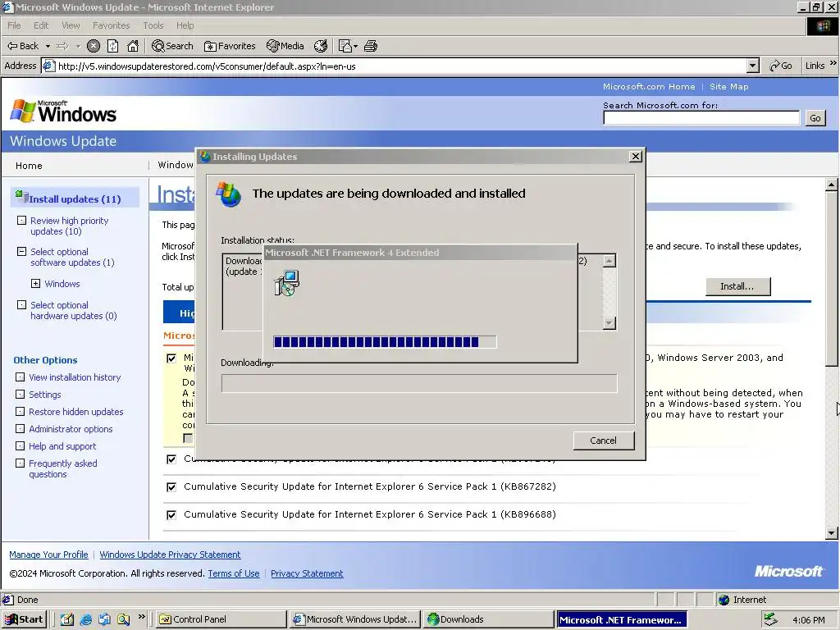Image resolution: width=840 pixels, height=630 pixels.
Task: Open the Forward button history dropdown
Action: (78, 46)
